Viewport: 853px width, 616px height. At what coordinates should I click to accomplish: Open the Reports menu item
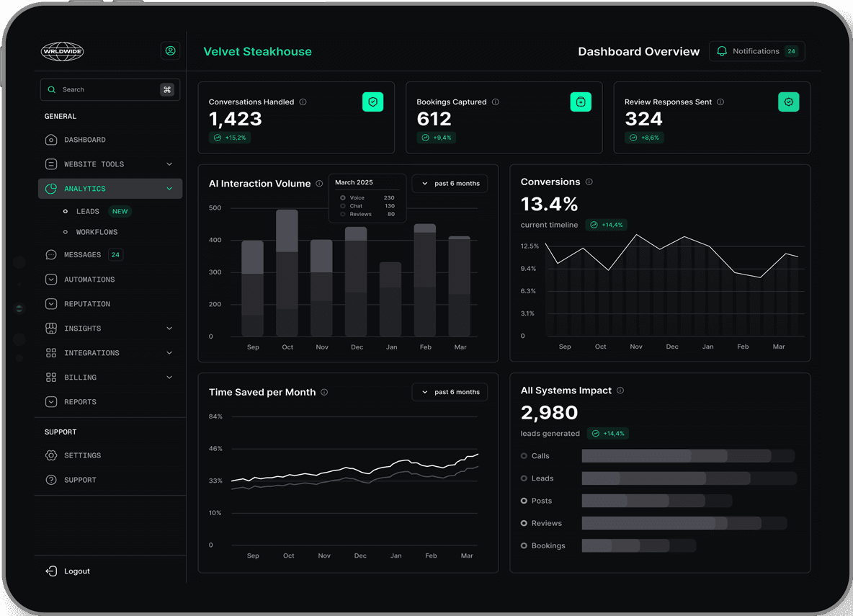(x=110, y=401)
